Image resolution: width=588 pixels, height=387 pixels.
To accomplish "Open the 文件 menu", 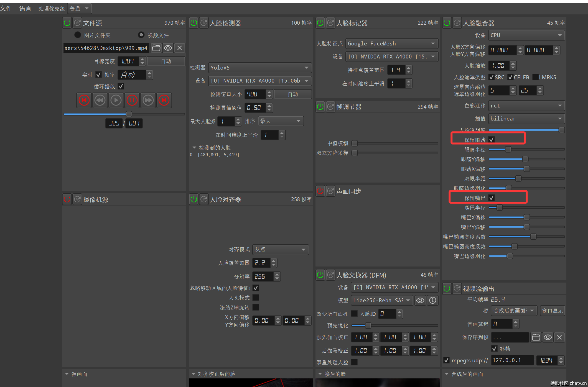I will (6, 9).
